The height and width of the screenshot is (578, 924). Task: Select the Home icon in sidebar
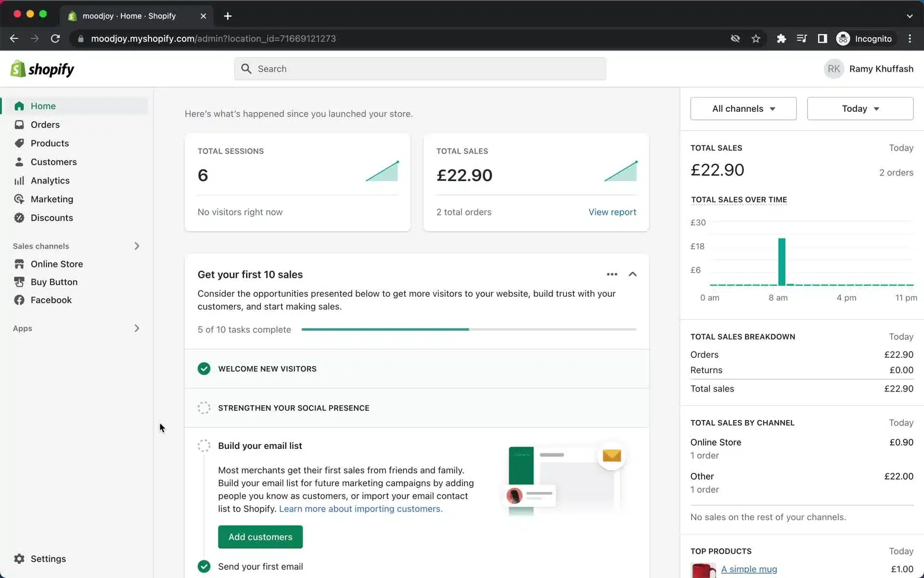(x=19, y=106)
